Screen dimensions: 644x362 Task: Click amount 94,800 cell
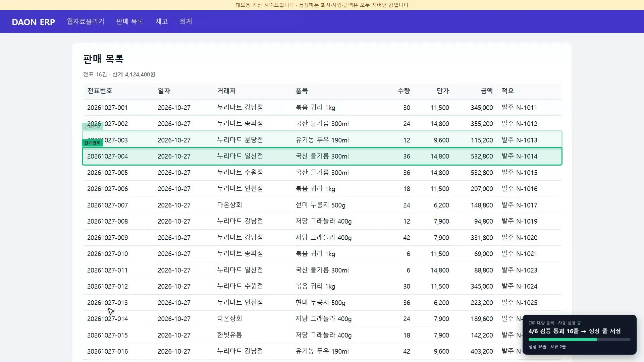[x=483, y=221]
